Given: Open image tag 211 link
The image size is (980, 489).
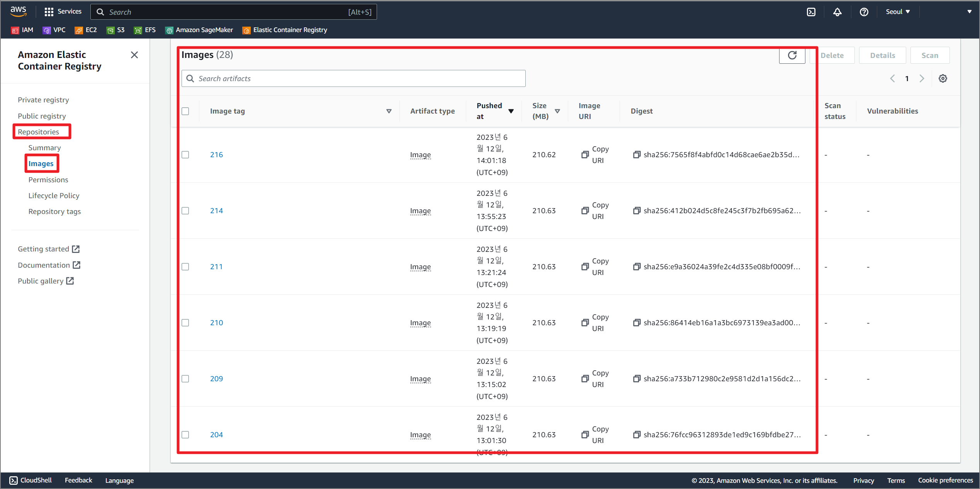Looking at the screenshot, I should (x=216, y=267).
